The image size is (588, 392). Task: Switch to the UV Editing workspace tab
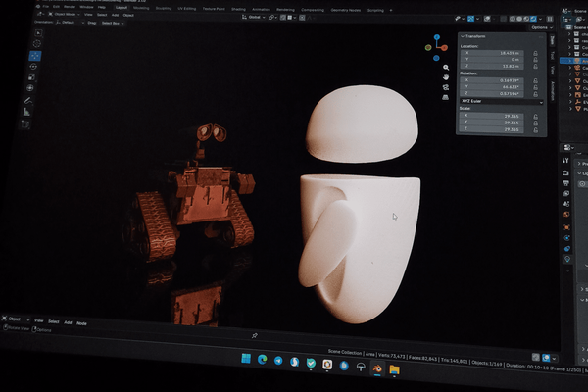(x=187, y=8)
